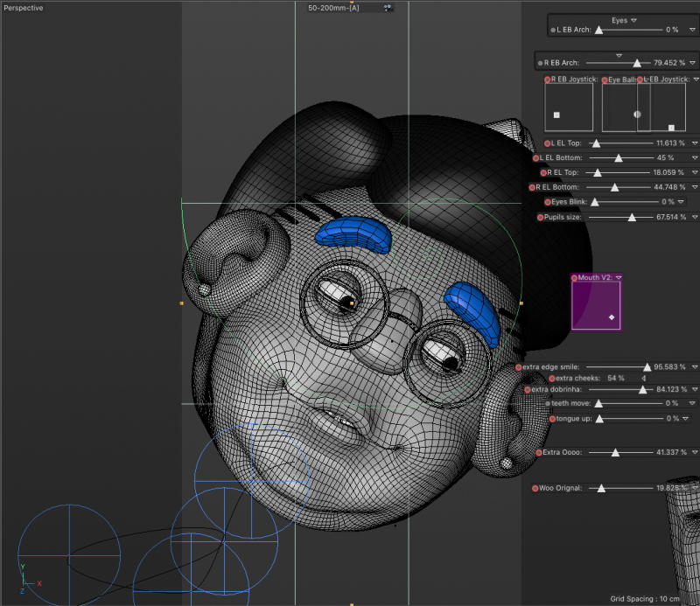Screen dimensions: 700x606
Task: Open the arrow at right of extra edge smile
Action: [x=694, y=367]
